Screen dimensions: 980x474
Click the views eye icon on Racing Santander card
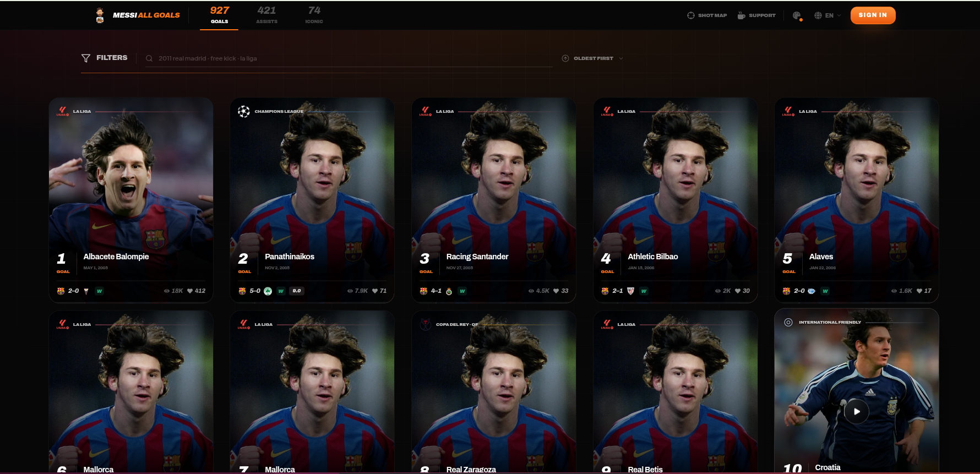click(x=531, y=291)
